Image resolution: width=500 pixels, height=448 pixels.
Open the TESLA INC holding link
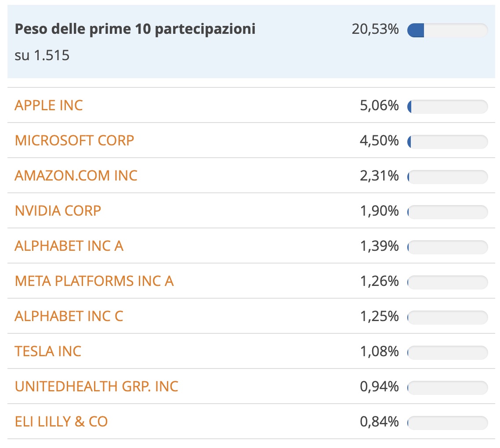pos(47,351)
